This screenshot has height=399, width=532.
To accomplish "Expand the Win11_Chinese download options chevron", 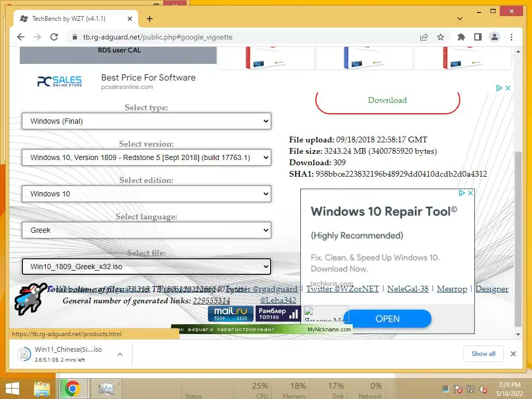I will tap(120, 354).
